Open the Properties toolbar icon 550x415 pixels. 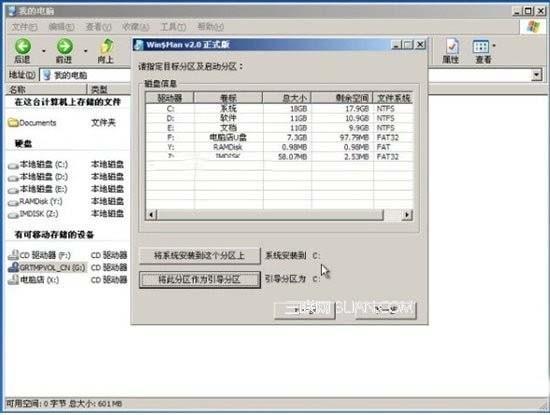click(451, 46)
